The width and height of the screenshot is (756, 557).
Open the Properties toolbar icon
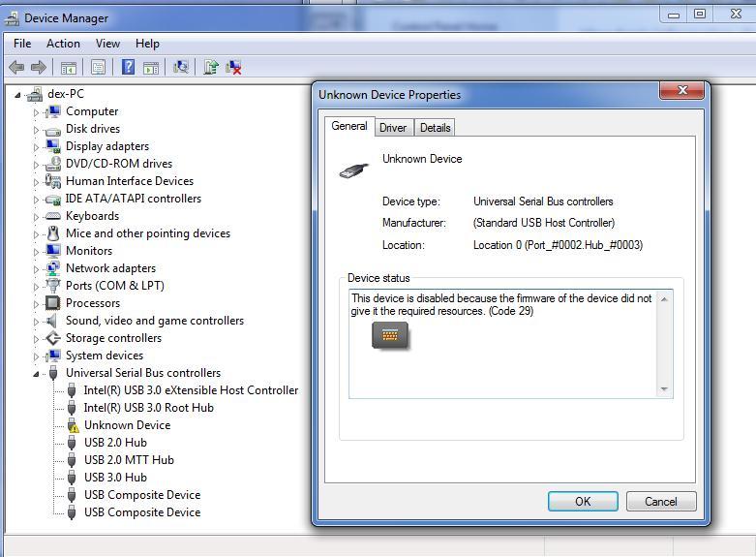pos(99,68)
